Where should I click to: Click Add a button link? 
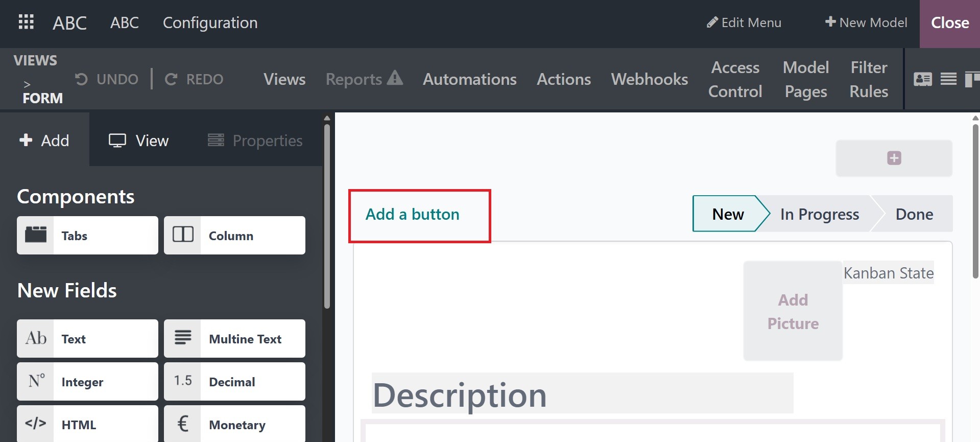pyautogui.click(x=412, y=214)
